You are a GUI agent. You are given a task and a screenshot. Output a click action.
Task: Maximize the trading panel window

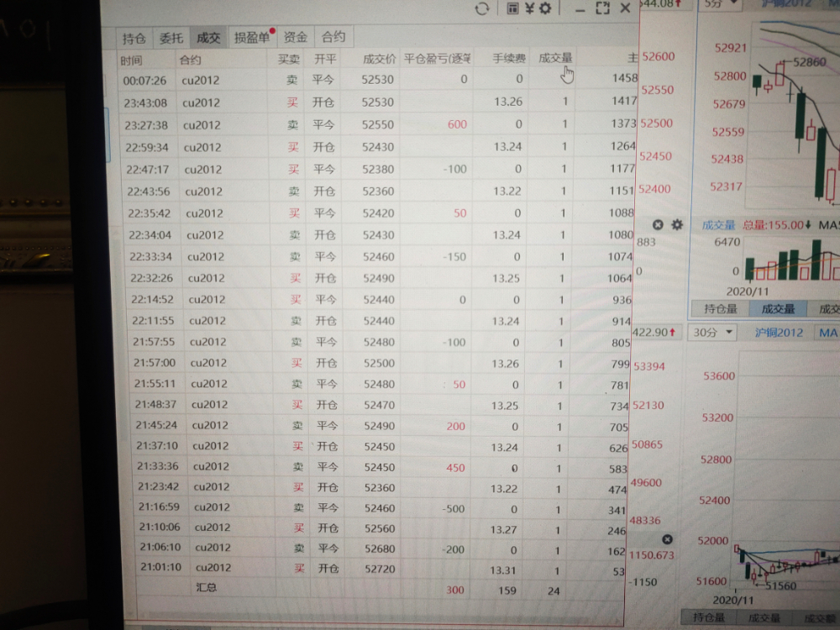click(x=602, y=8)
